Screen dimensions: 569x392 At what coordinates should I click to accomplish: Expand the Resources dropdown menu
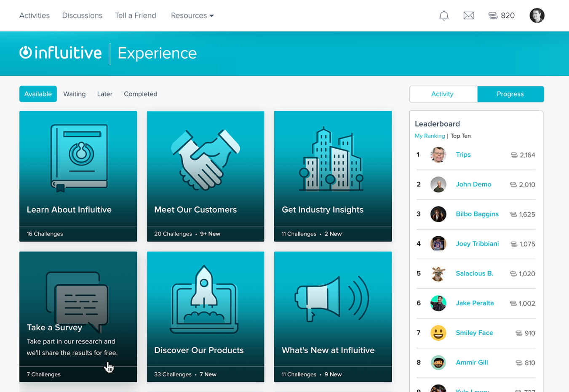192,15
